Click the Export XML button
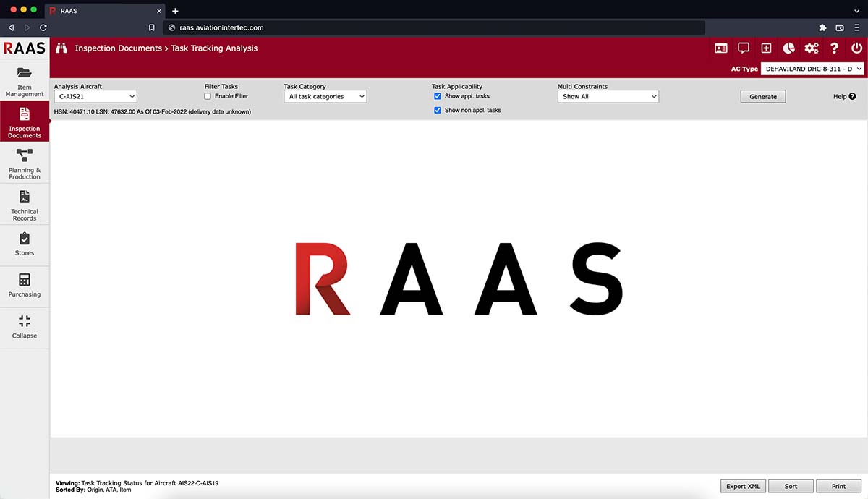868x499 pixels. (744, 486)
